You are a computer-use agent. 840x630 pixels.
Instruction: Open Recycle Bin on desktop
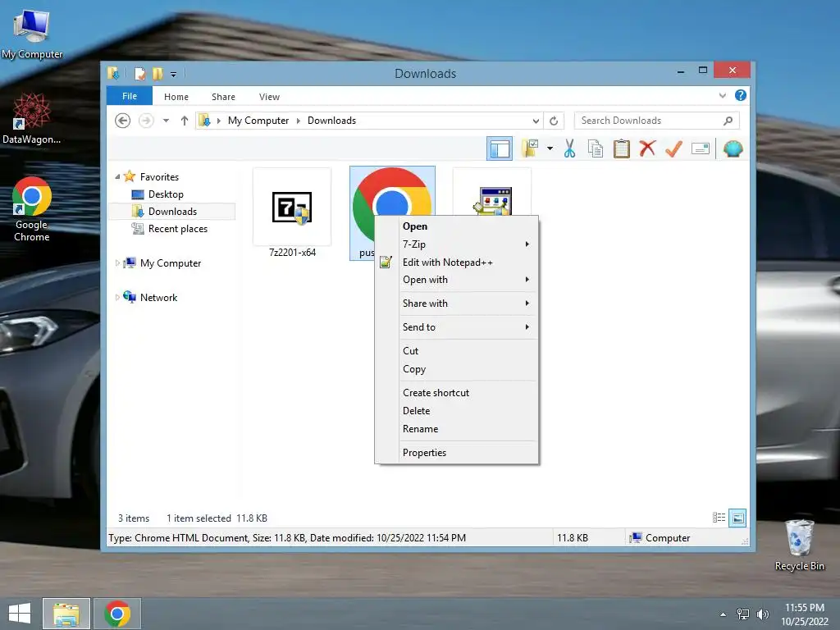tap(799, 545)
